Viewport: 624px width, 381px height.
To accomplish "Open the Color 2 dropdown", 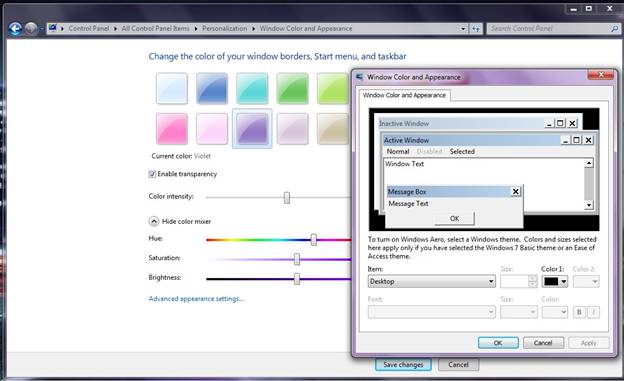I will (586, 281).
